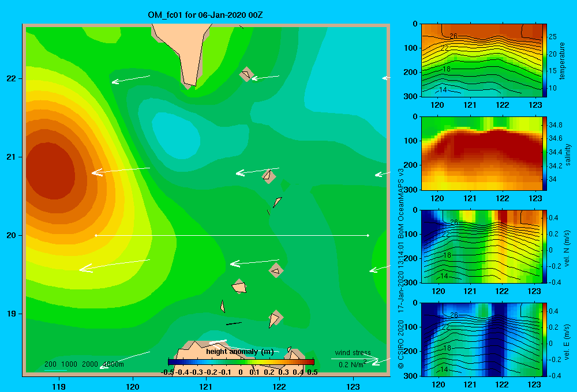Click the salinity color bar

pos(545,153)
